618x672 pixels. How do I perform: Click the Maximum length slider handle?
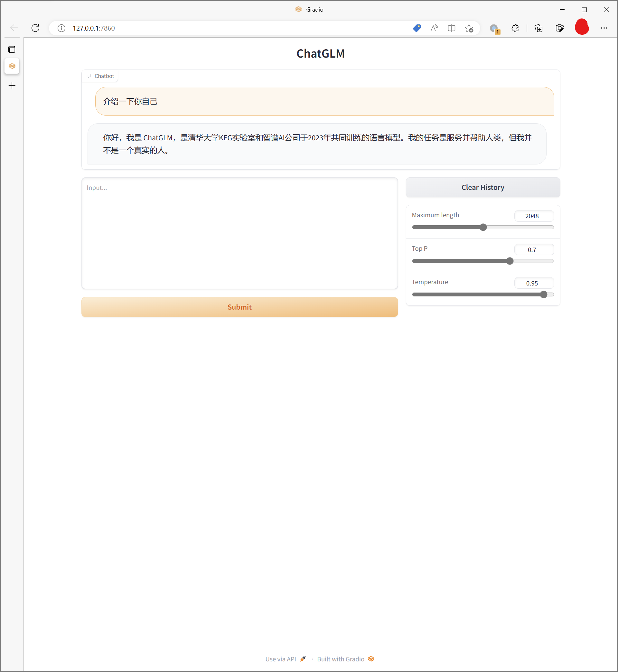tap(483, 227)
